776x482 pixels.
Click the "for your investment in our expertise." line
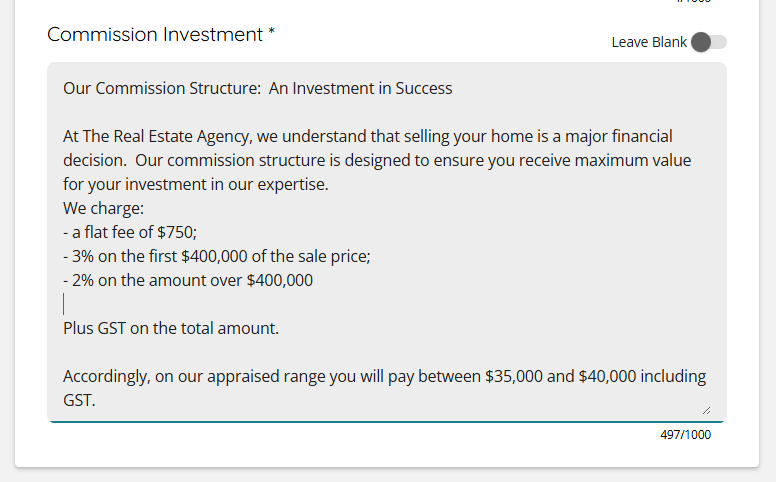point(195,184)
